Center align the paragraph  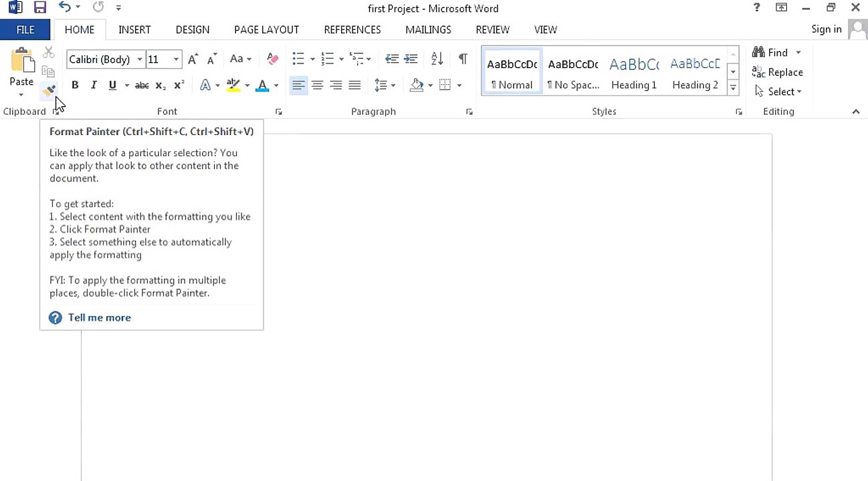click(x=317, y=85)
